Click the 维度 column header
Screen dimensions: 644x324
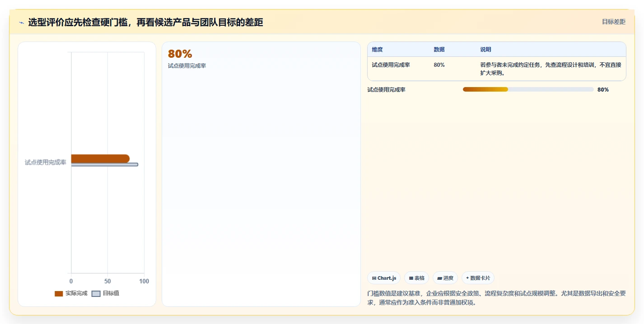[378, 50]
